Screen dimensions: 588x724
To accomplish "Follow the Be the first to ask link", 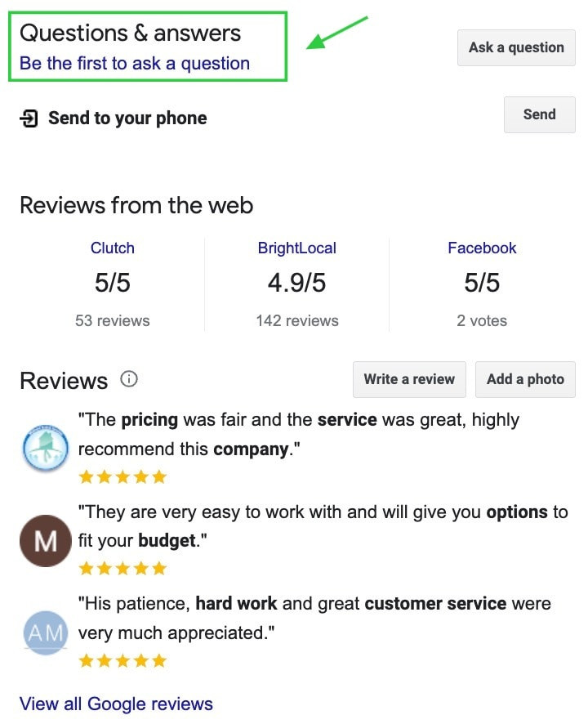I will (135, 64).
